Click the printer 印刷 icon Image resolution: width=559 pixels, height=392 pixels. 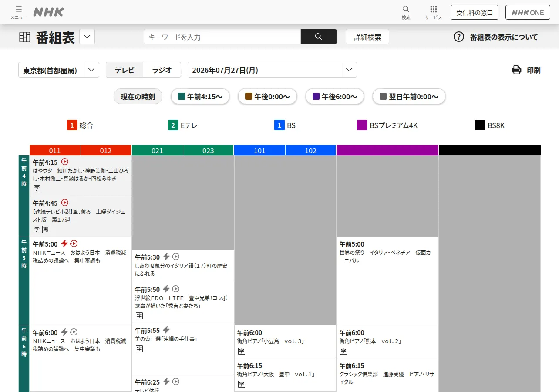pos(516,70)
